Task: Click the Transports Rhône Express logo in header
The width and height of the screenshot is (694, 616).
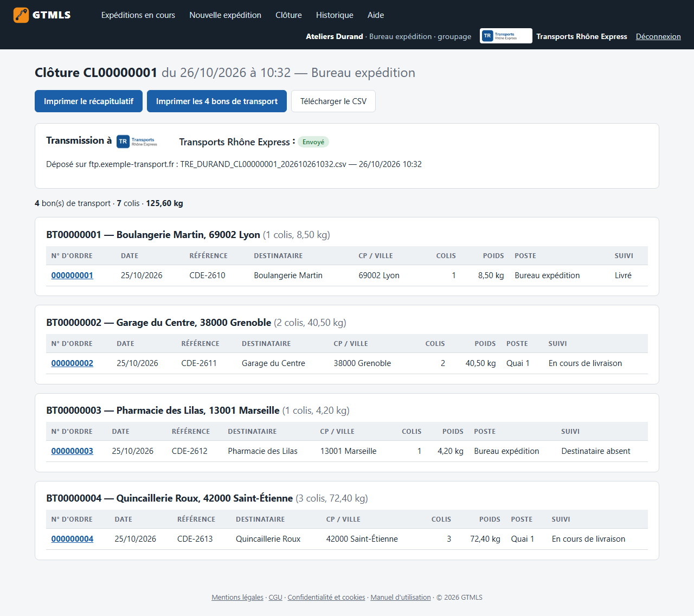Action: pos(506,36)
